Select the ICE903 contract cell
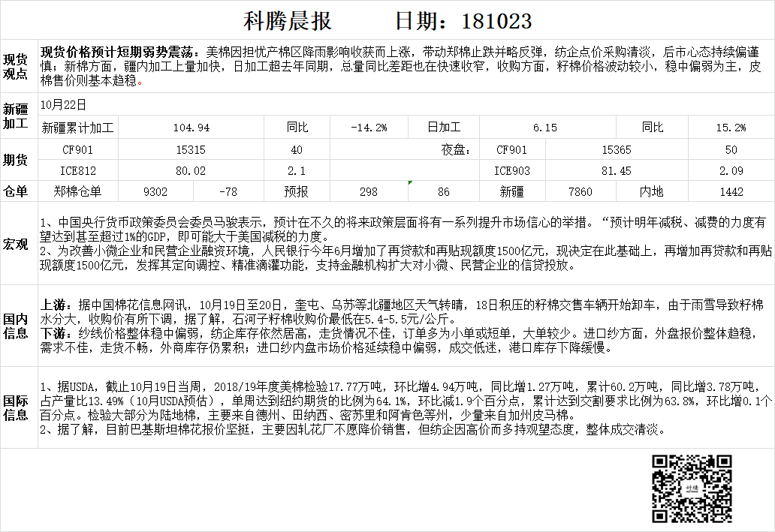This screenshot has width=775, height=532. (x=512, y=171)
